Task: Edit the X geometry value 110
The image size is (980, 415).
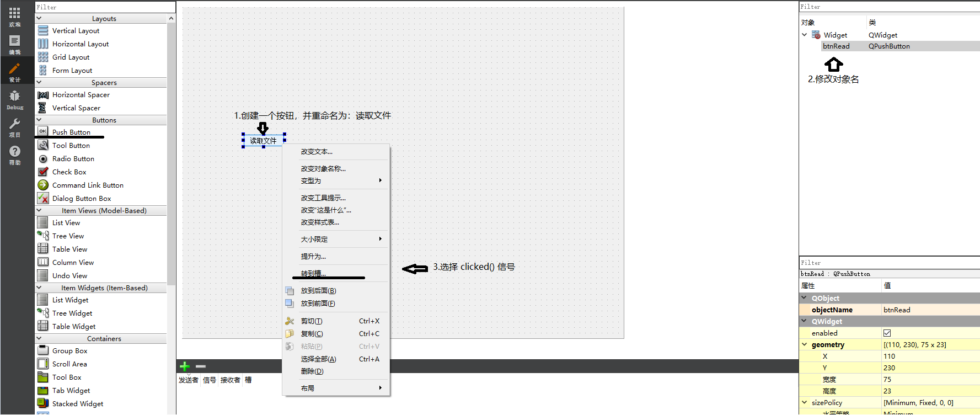Action: 931,357
